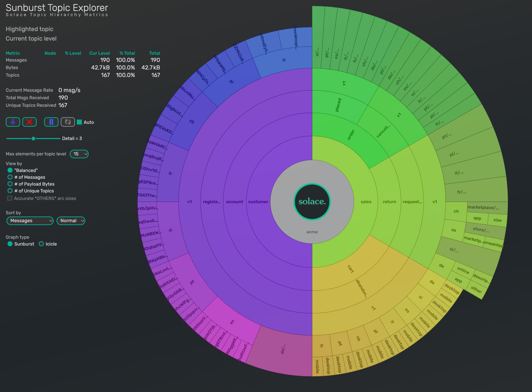Viewport: 532px width, 392px height.
Task: Click the refresh arrows icon button
Action: pos(68,122)
